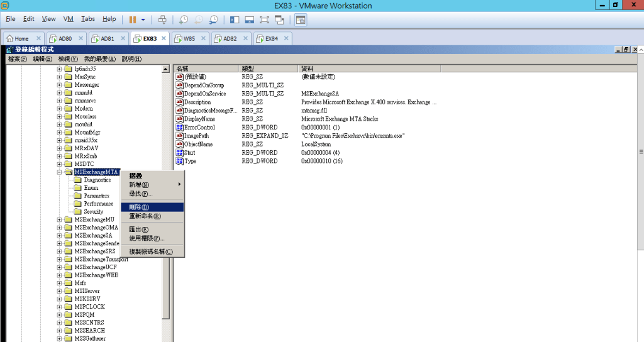Image resolution: width=644 pixels, height=342 pixels.
Task: Collapse the MSExchangeMTA tree node
Action: click(x=60, y=172)
